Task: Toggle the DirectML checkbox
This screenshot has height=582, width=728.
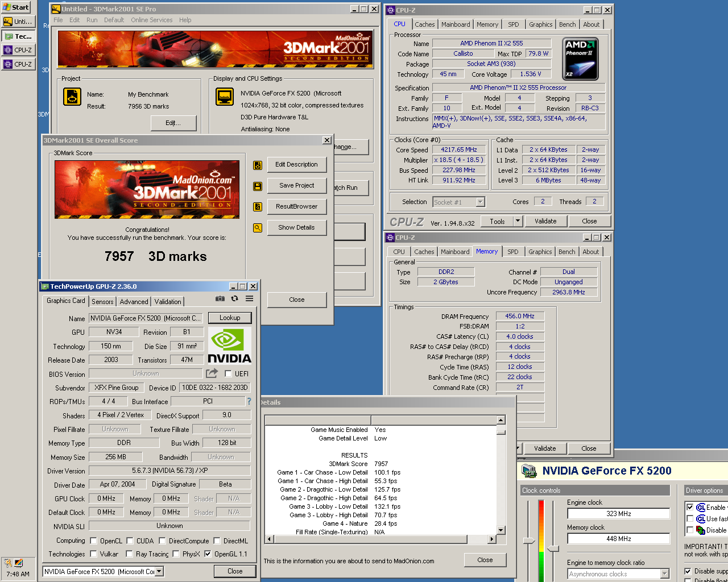Action: click(x=217, y=541)
